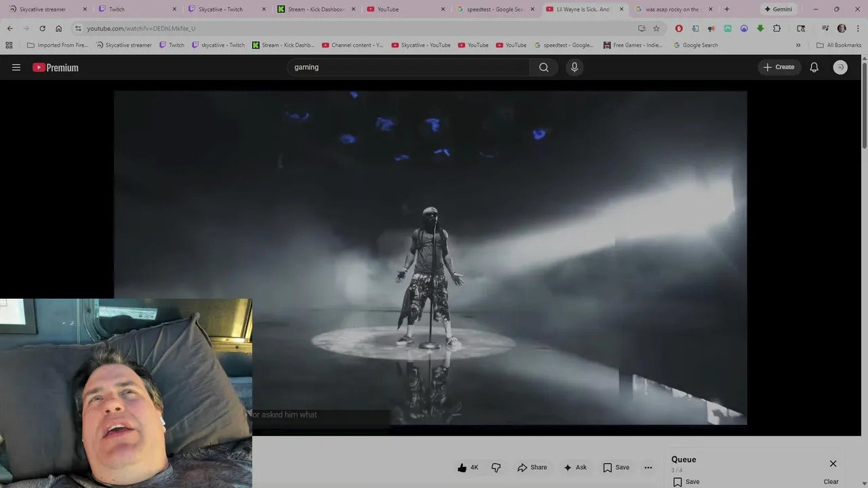Open the YouTube guide hamburger menu
This screenshot has width=868, height=488.
tap(16, 67)
